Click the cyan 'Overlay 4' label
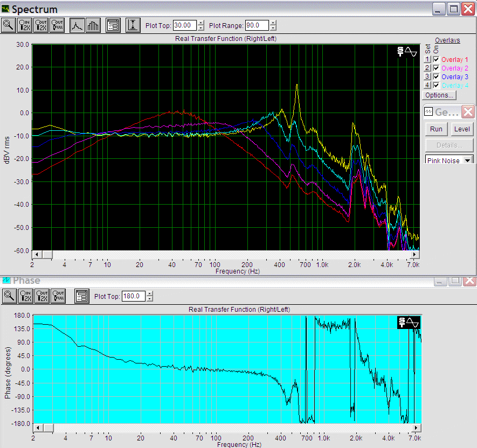The height and width of the screenshot is (448, 477). tap(455, 86)
